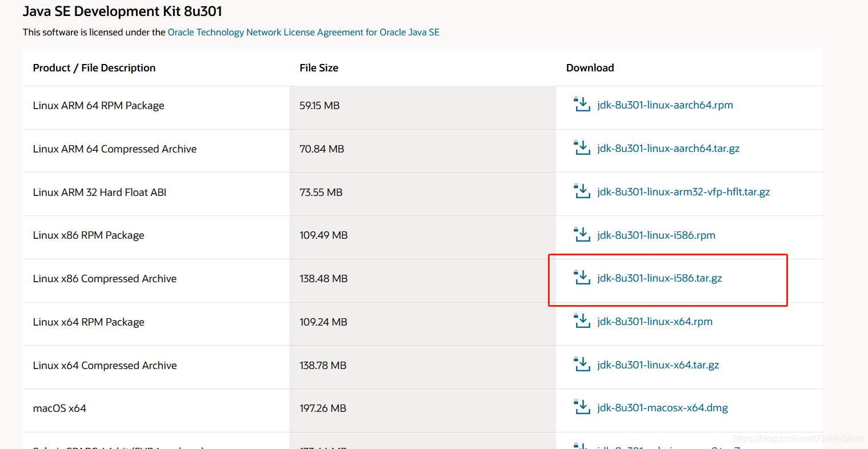Click Product / File Description column header
This screenshot has height=449, width=868.
click(x=94, y=68)
